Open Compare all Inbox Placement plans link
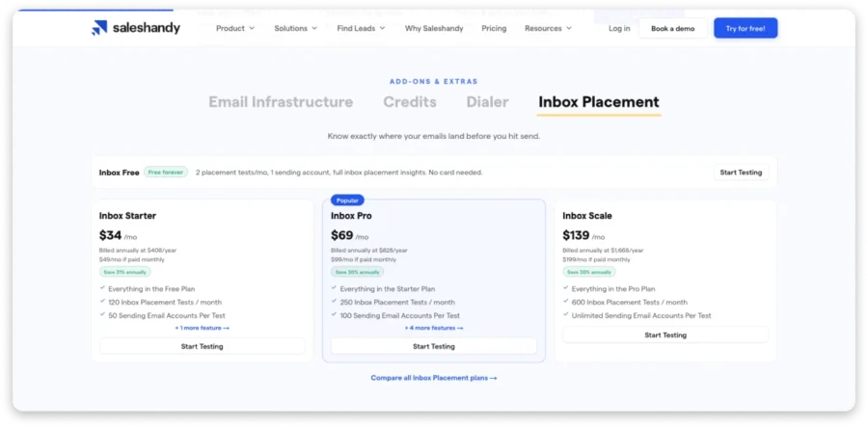The image size is (868, 427). [x=434, y=378]
